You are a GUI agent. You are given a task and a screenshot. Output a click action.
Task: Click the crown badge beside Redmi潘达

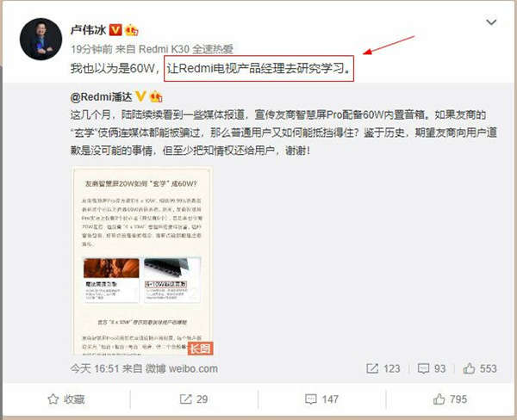156,97
